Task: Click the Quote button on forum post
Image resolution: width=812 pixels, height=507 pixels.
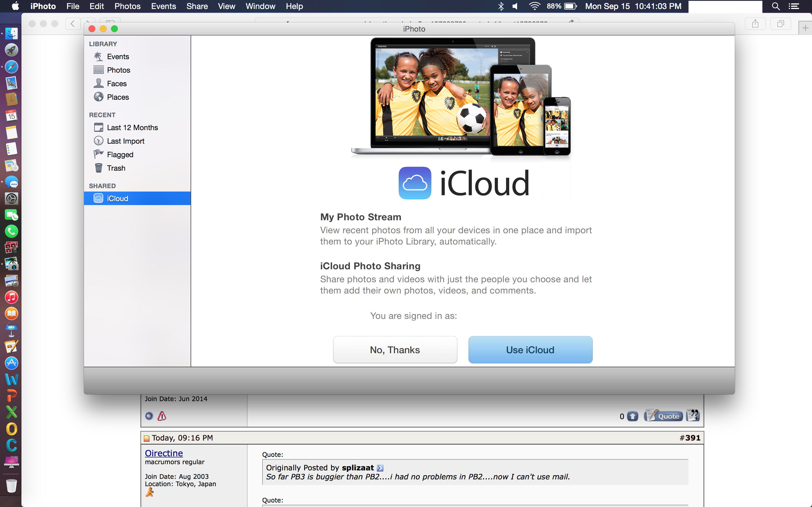Action: click(x=663, y=416)
